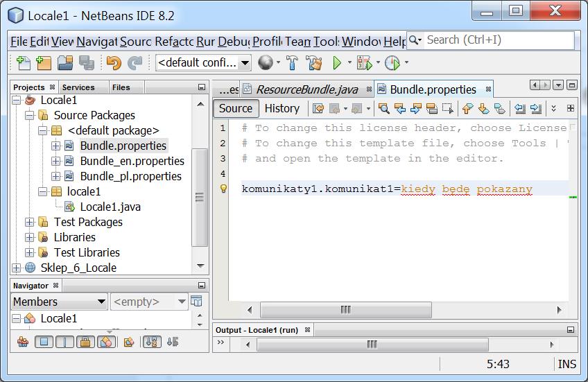The height and width of the screenshot is (382, 588).
Task: Open the File menu
Action: (19, 41)
